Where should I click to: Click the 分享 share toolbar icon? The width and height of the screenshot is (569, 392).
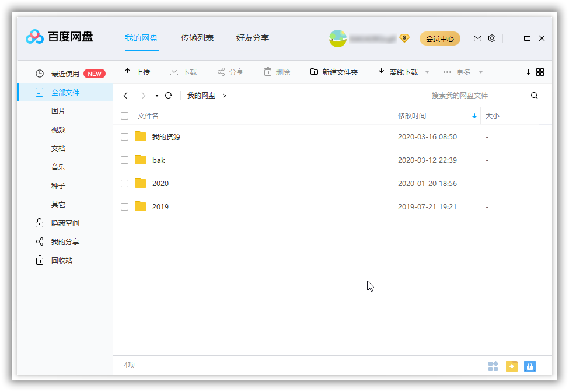228,71
